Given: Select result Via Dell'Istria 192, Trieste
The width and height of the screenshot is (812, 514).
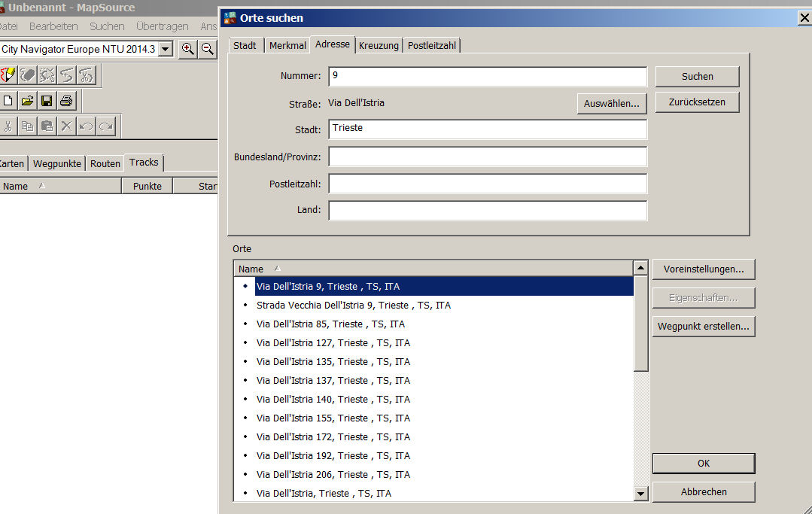Looking at the screenshot, I should point(433,455).
